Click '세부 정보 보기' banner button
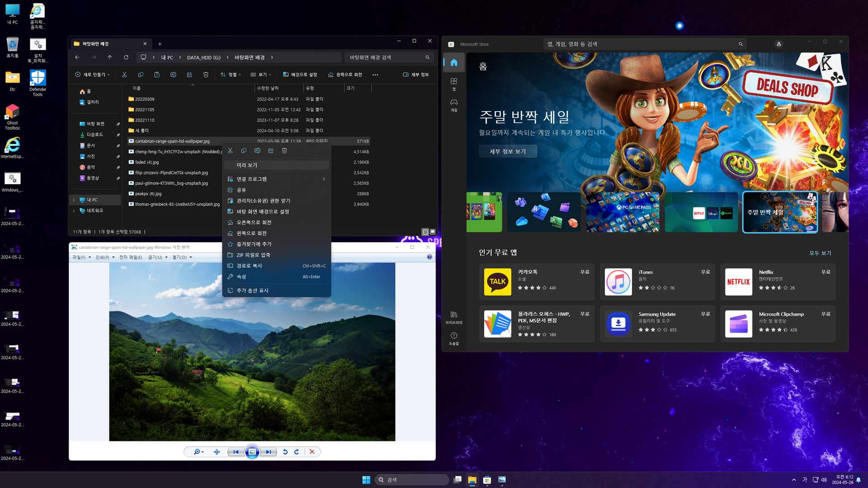 [x=508, y=151]
